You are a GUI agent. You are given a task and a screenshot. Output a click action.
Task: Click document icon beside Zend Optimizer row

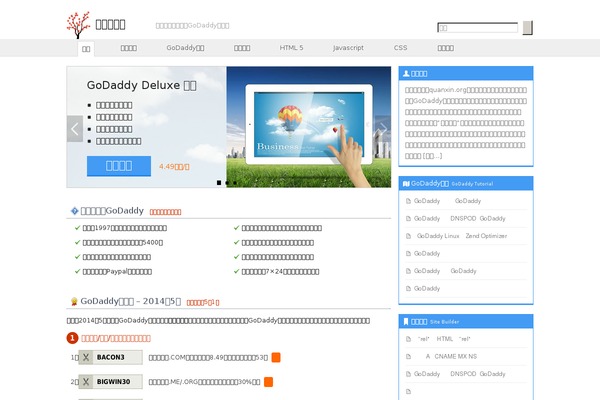[408, 236]
